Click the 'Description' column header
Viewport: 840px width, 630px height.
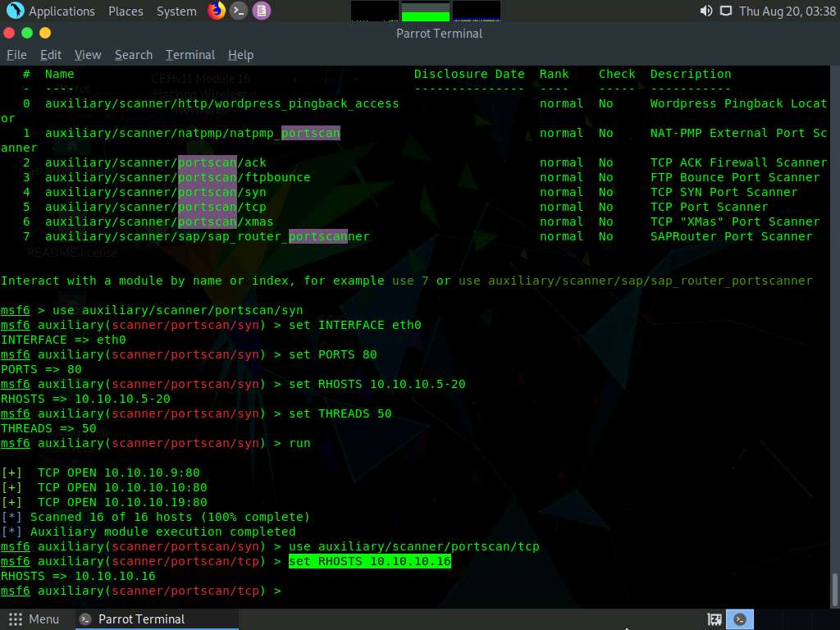[x=691, y=74]
